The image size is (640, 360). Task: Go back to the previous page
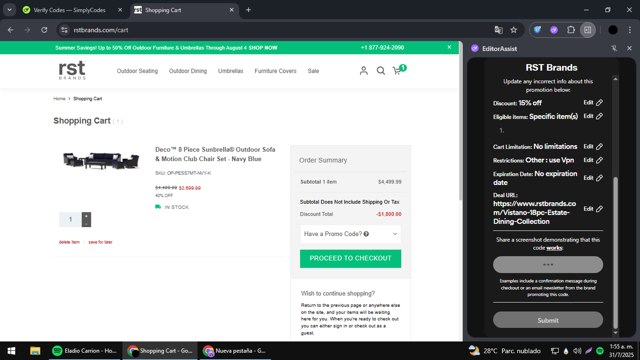click(11, 30)
